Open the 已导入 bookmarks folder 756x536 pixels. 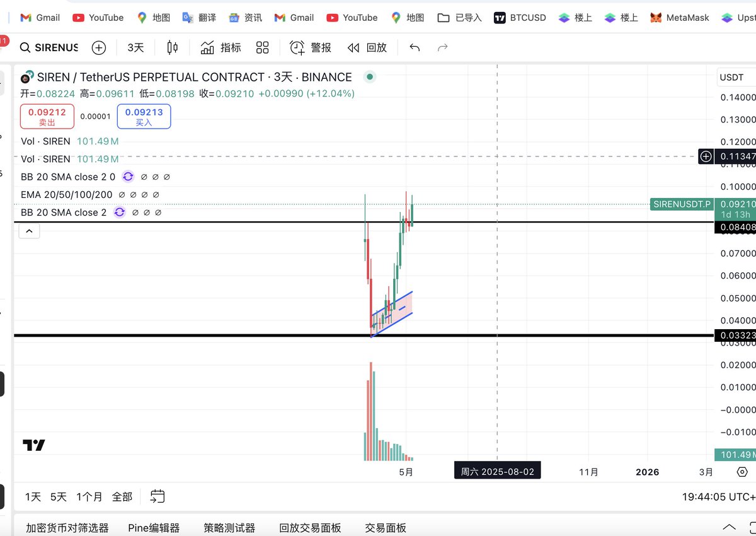[460, 18]
